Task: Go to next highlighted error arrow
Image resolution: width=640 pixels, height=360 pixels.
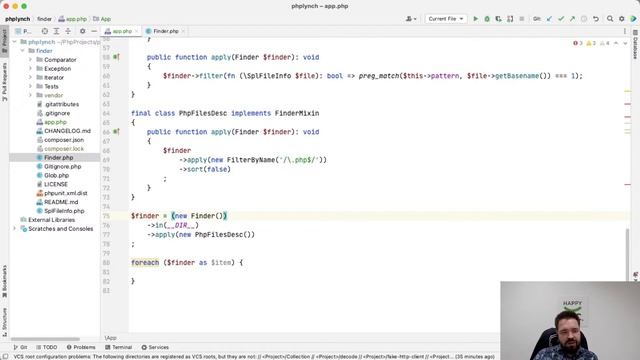Action: (x=625, y=43)
